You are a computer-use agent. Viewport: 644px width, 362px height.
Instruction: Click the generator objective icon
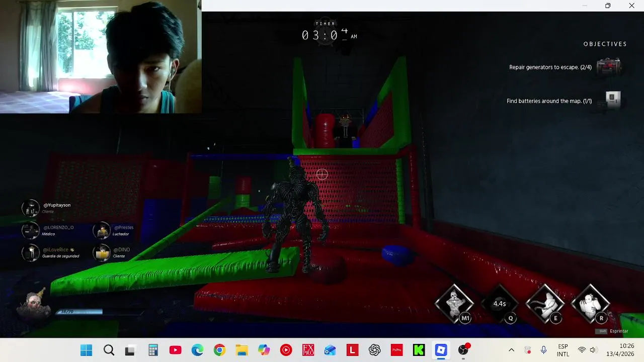[609, 66]
